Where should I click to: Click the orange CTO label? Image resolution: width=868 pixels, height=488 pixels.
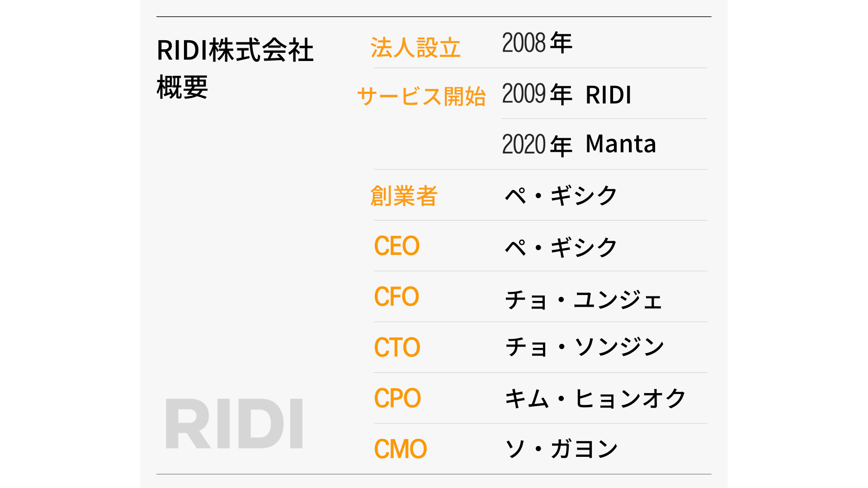[397, 347]
